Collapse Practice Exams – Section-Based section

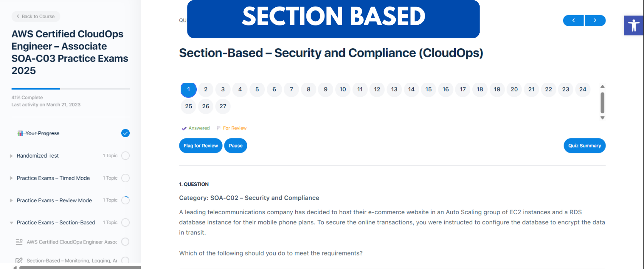[x=12, y=223]
